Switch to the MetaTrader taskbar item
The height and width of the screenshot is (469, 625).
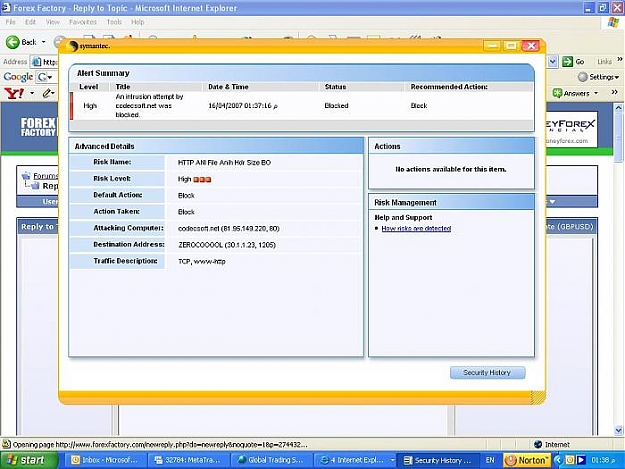coord(188,460)
